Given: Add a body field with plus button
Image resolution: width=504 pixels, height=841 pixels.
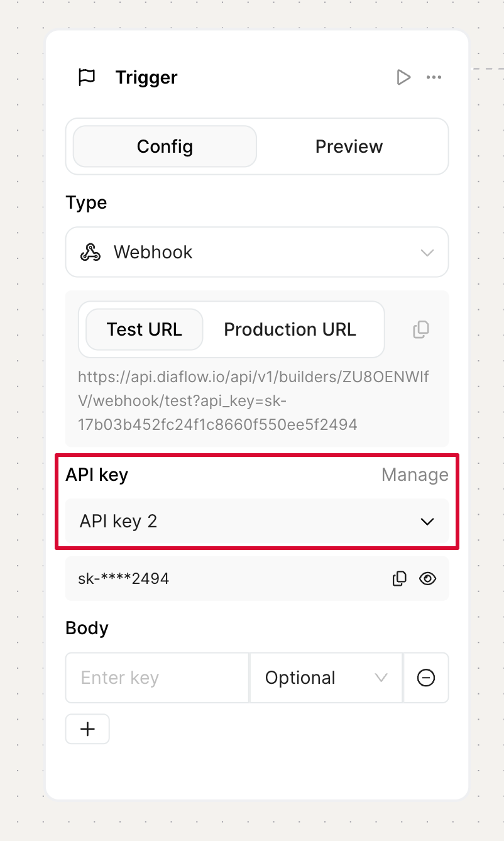Looking at the screenshot, I should pyautogui.click(x=87, y=729).
